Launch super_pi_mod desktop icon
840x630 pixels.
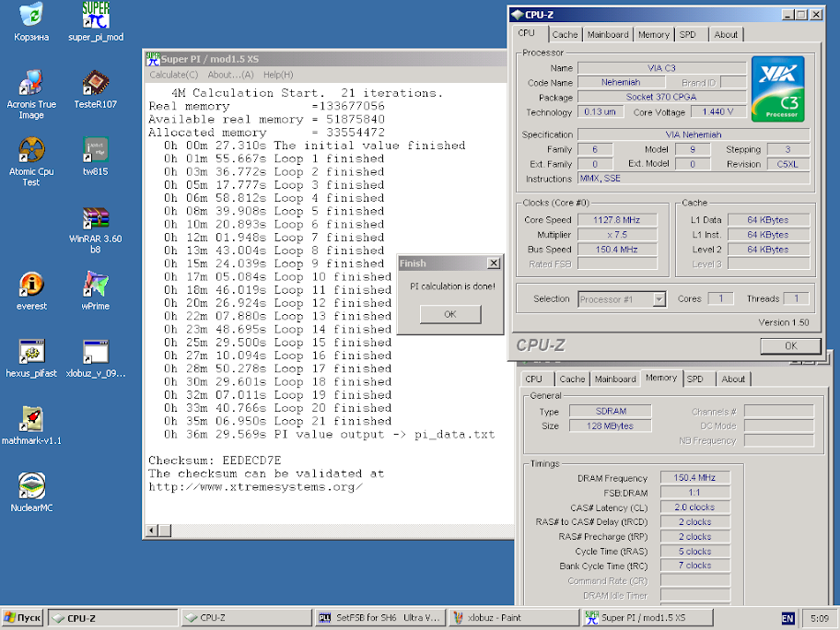coord(96,22)
